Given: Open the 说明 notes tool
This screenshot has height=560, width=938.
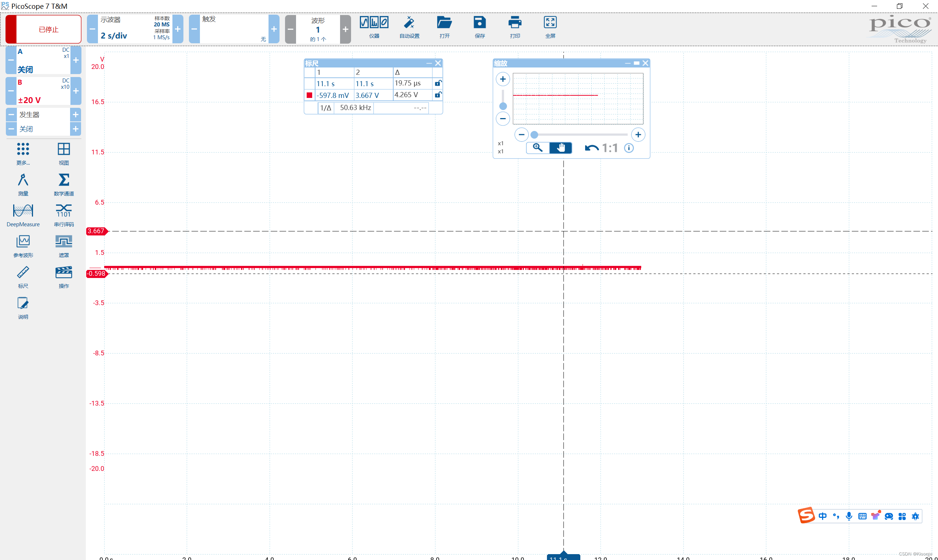Looking at the screenshot, I should coord(23,308).
